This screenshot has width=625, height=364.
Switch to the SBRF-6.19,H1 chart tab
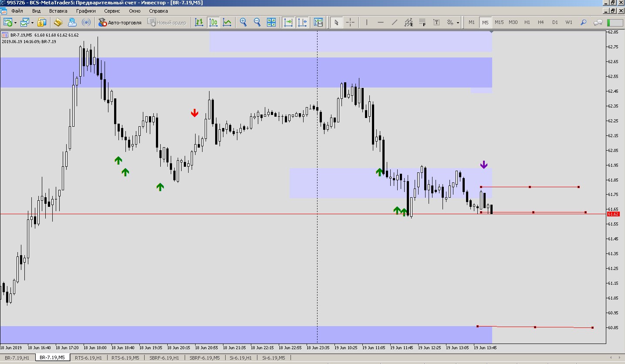pyautogui.click(x=164, y=358)
